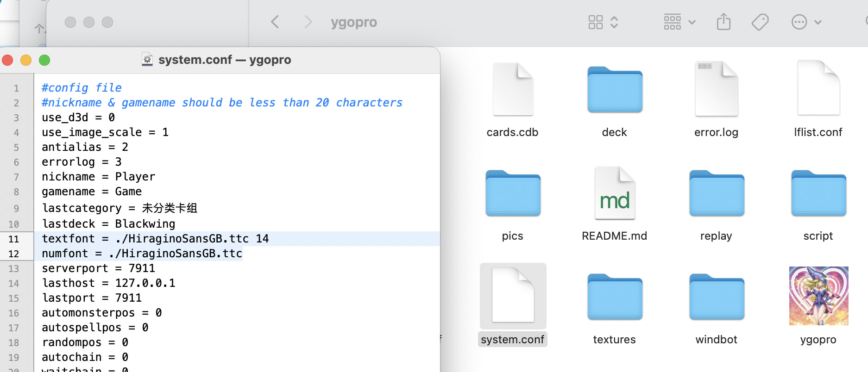Place cursor on '#config file' comment line

point(82,88)
